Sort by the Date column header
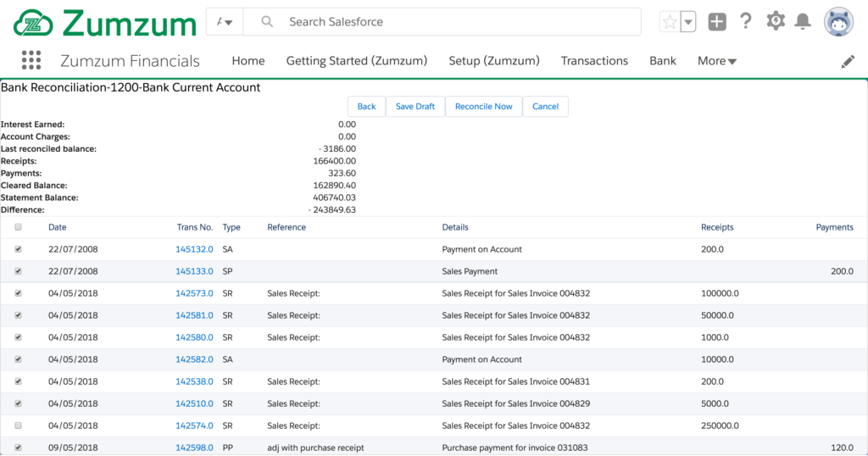This screenshot has width=868, height=456. 58,227
